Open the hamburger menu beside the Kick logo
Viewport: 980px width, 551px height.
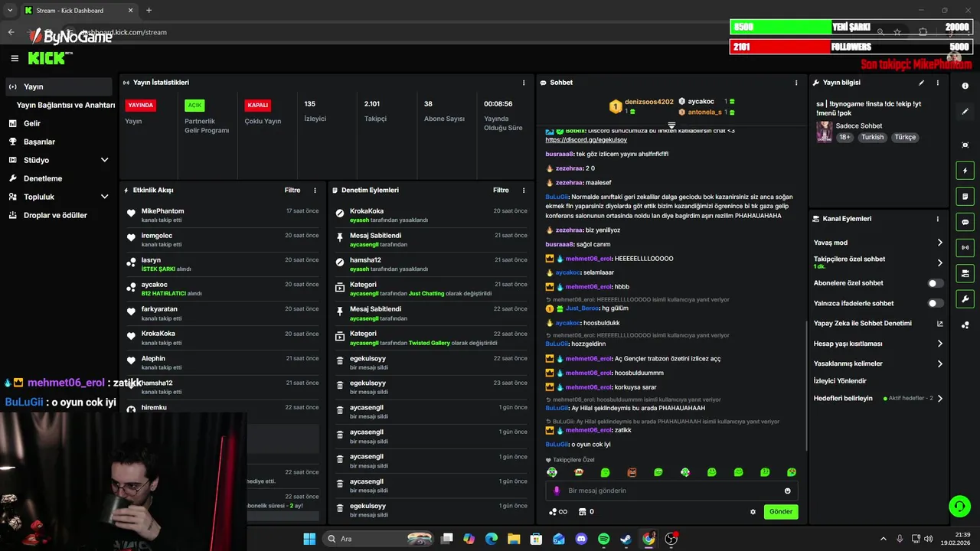(x=15, y=58)
